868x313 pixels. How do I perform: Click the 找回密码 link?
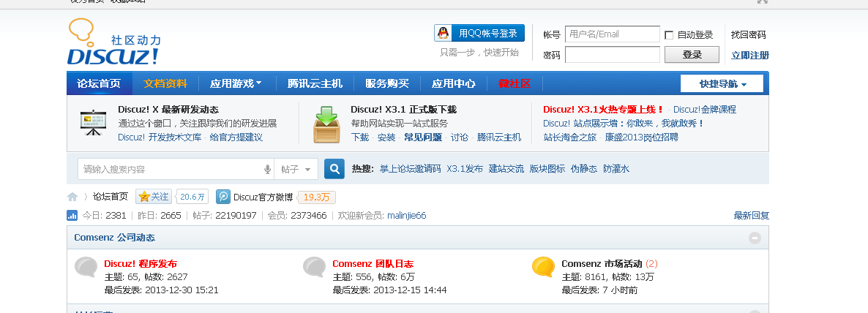pos(749,35)
